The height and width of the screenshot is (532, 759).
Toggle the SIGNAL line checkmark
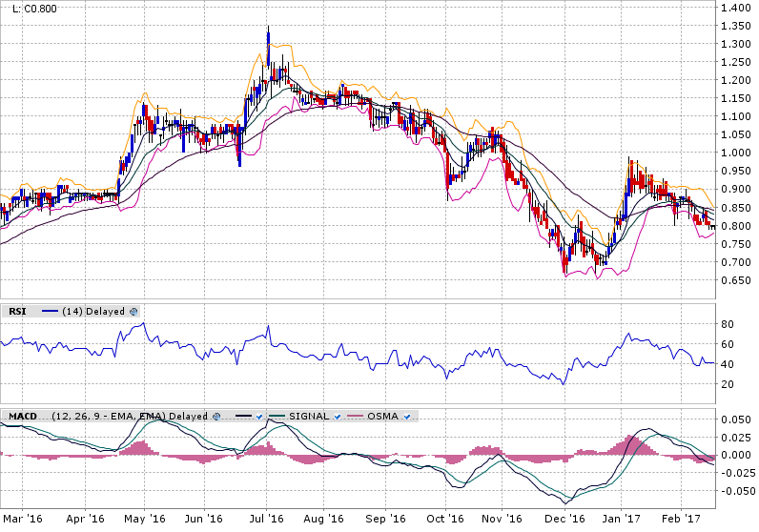click(338, 417)
